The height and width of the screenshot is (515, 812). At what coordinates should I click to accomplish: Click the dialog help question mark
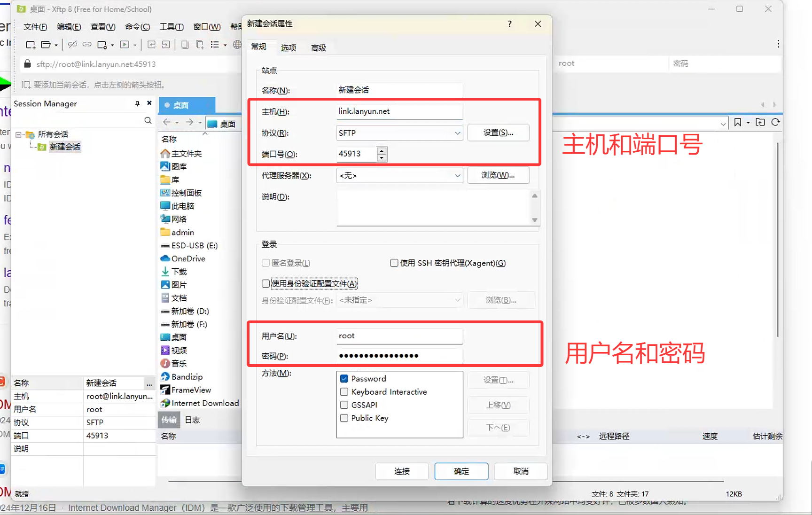point(510,23)
